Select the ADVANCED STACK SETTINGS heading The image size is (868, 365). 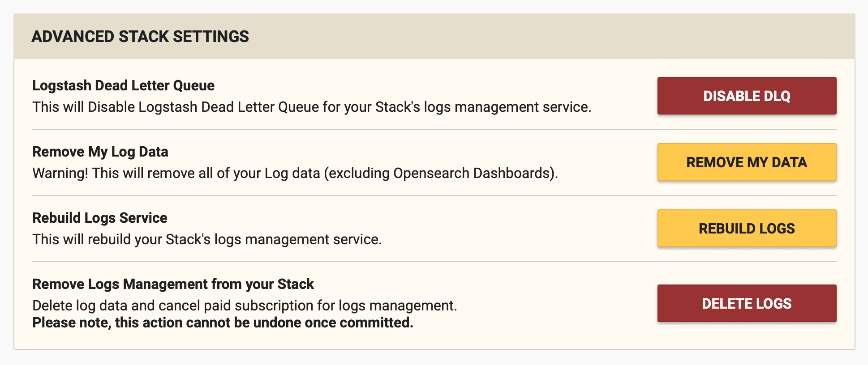coord(141,36)
